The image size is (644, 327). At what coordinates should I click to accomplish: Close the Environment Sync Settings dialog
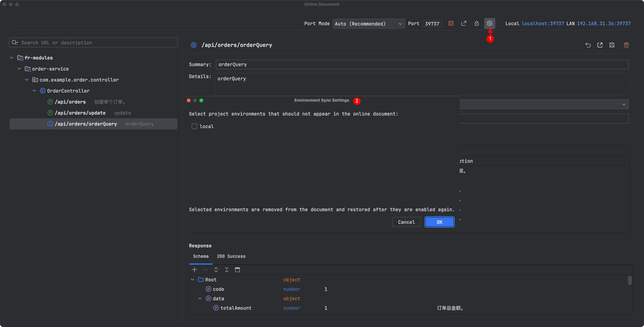tap(189, 100)
